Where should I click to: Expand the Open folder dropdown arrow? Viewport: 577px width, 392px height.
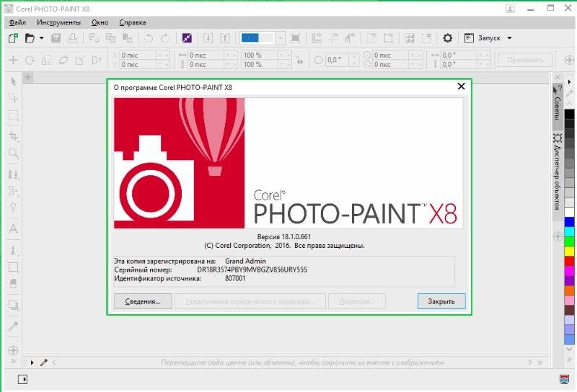41,38
